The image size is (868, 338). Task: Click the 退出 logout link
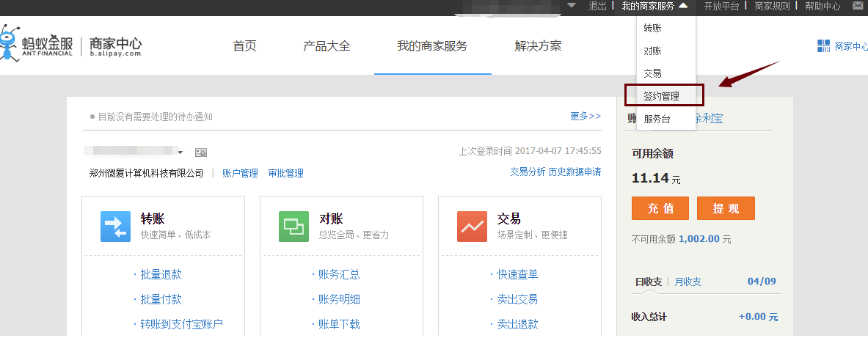[598, 6]
